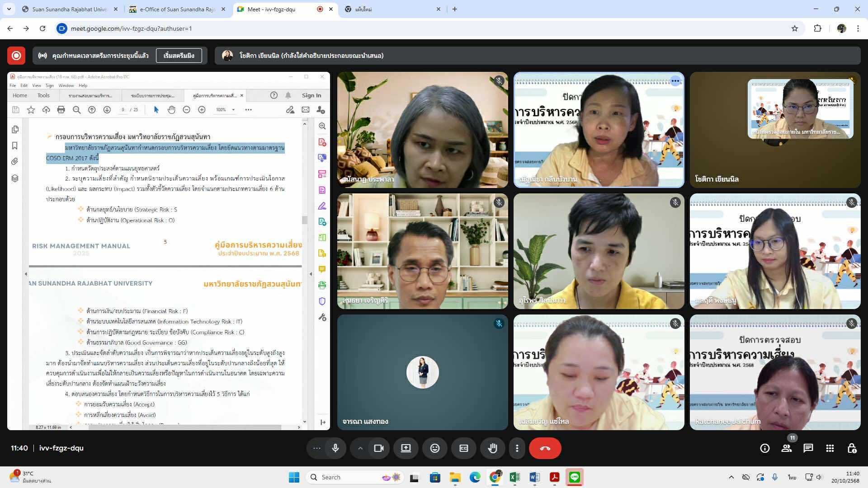Open the people participants panel
This screenshot has width=868, height=488.
click(787, 448)
